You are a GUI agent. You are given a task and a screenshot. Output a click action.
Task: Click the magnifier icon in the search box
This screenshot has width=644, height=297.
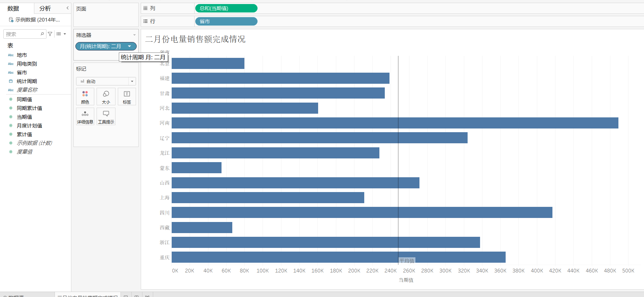(42, 34)
